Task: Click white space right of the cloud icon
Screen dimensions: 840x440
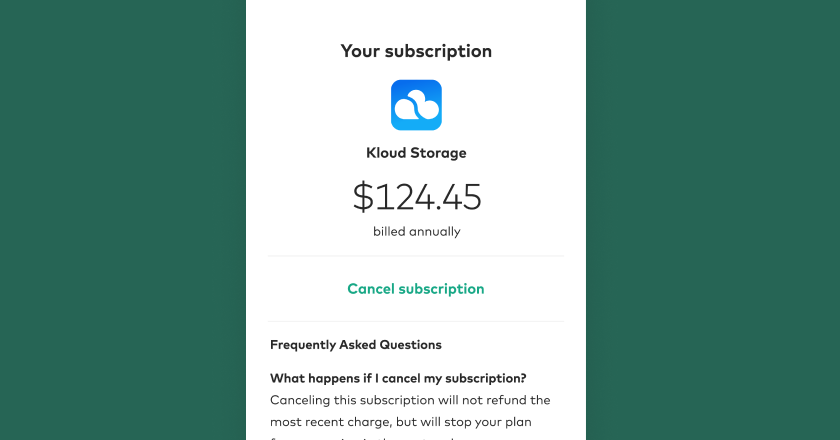Action: click(x=512, y=105)
